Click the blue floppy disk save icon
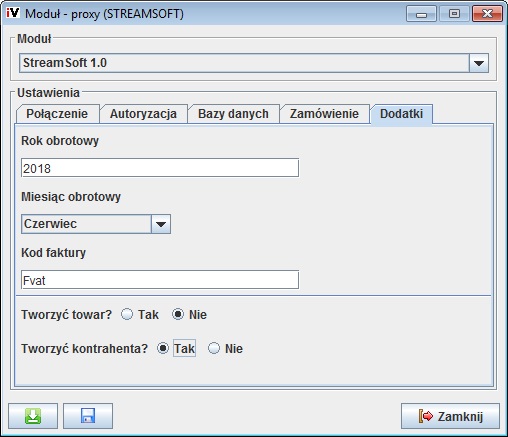This screenshot has height=437, width=508. [x=88, y=416]
